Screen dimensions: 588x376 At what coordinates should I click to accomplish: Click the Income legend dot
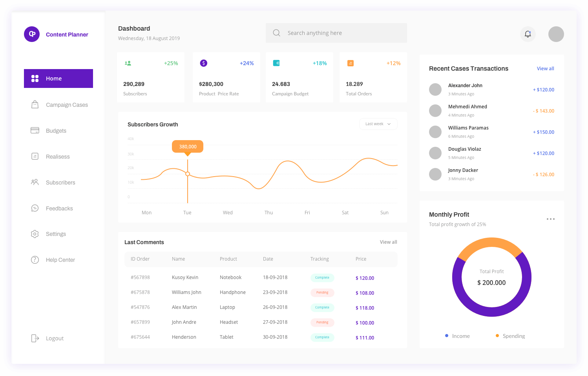[x=447, y=336]
